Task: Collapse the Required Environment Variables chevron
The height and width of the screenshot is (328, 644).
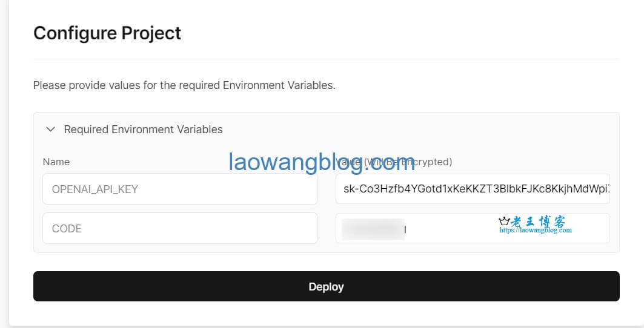Action: [x=50, y=130]
